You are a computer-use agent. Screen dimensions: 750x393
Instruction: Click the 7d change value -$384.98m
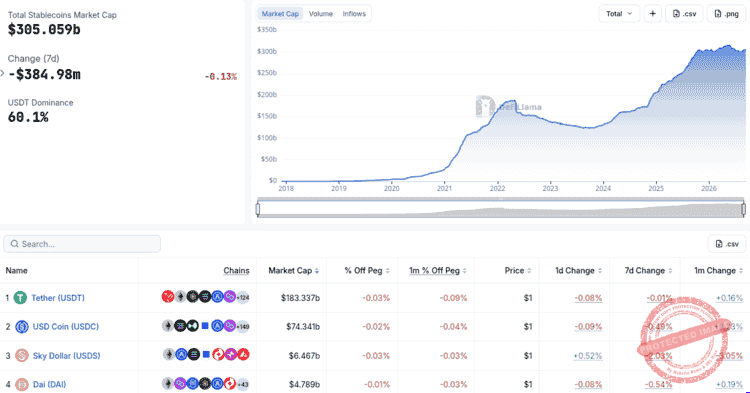point(44,75)
